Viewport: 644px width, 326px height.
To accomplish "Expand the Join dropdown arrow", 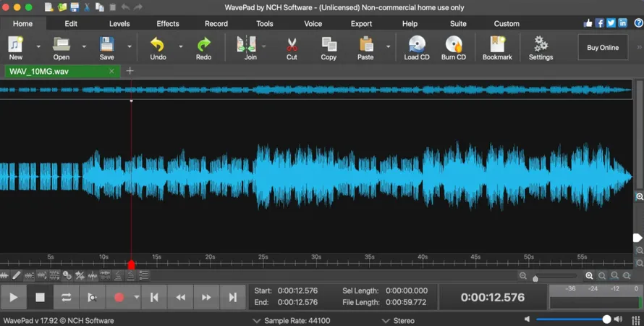I will click(263, 46).
